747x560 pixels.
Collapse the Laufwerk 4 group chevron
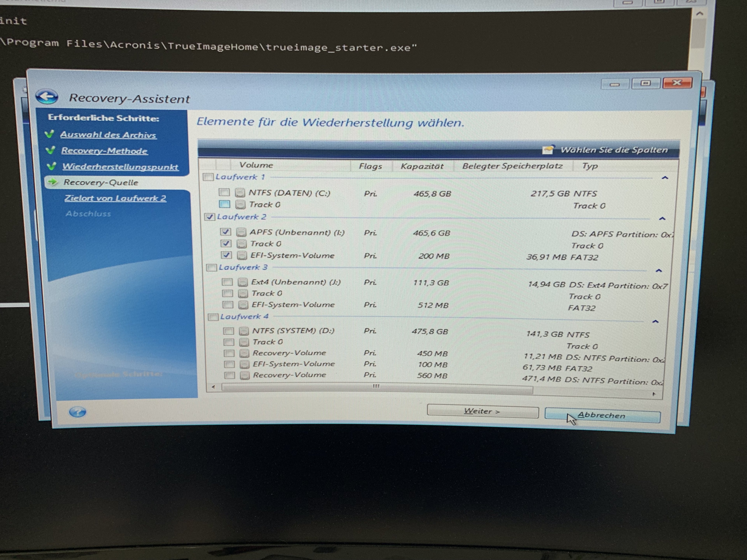pyautogui.click(x=655, y=321)
